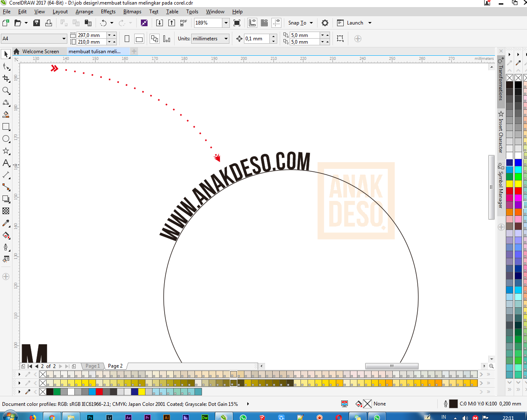Select the Color Eyedropper tool
The image size is (527, 420).
click(x=6, y=223)
